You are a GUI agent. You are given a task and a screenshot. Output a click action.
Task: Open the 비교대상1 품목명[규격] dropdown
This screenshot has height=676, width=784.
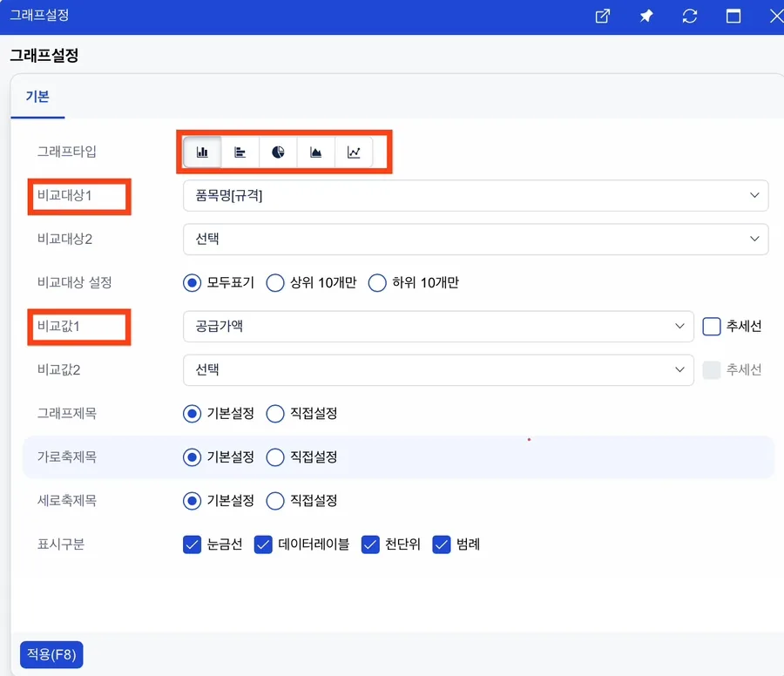point(476,195)
